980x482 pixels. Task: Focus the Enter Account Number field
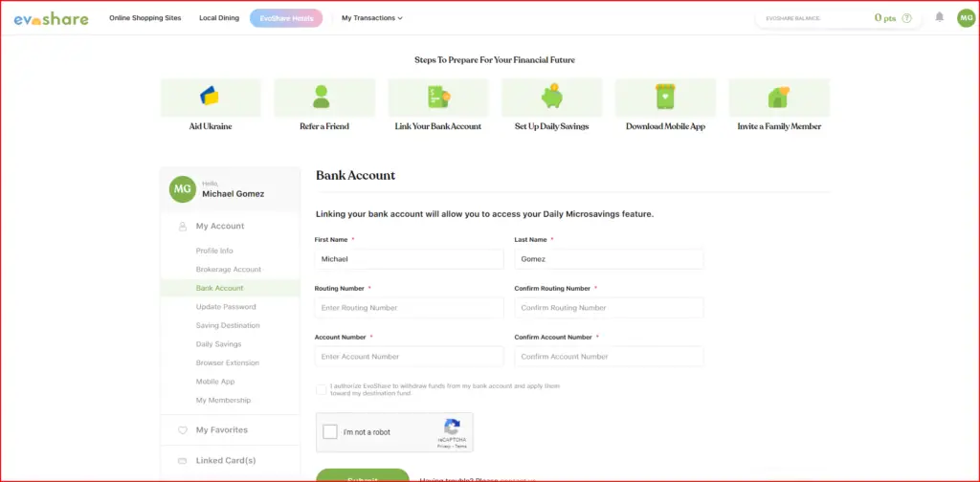point(410,357)
